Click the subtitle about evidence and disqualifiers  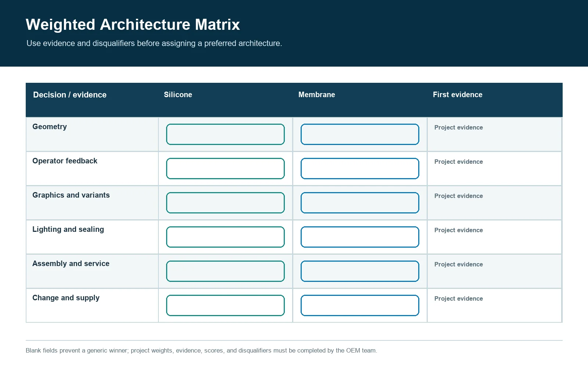pos(154,43)
